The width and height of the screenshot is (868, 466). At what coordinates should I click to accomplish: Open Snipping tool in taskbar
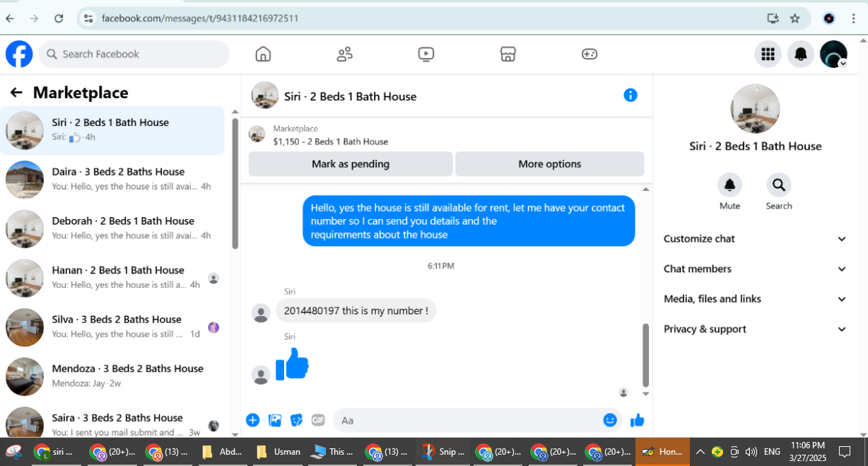(x=442, y=451)
